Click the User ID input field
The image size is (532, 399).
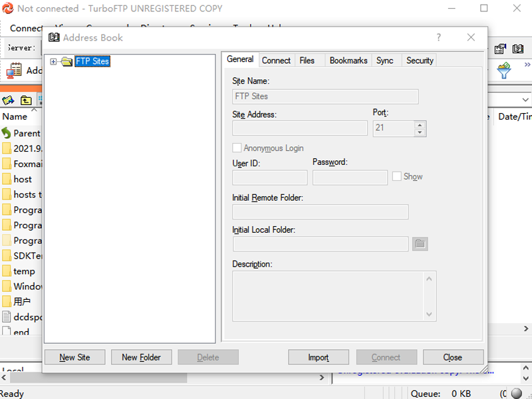tap(270, 178)
